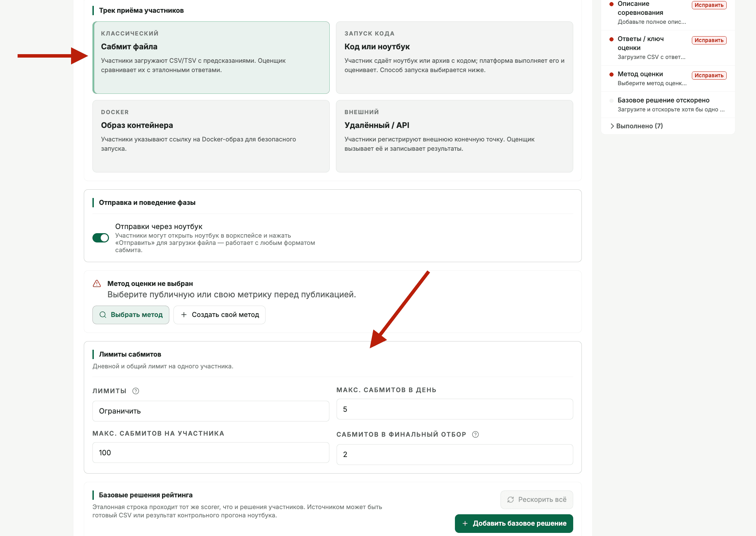
Task: Choose the Образ контейнера Docker track
Action: [211, 136]
